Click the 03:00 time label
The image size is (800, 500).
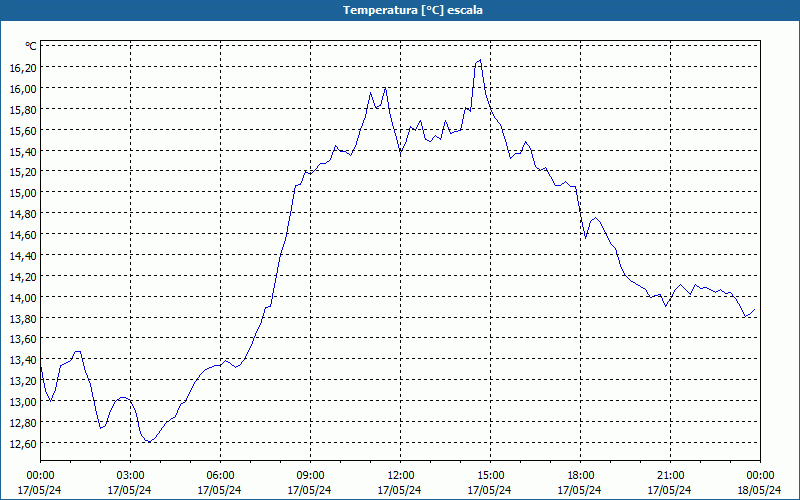coord(130,475)
